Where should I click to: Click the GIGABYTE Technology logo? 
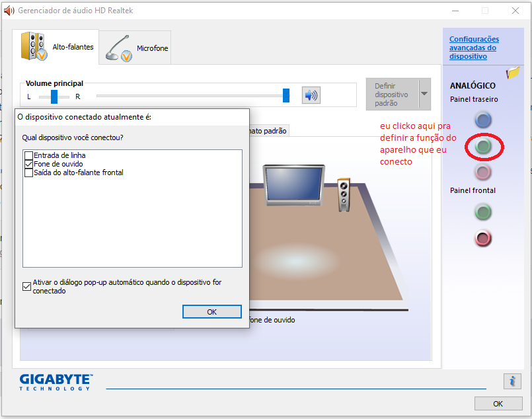point(56,383)
